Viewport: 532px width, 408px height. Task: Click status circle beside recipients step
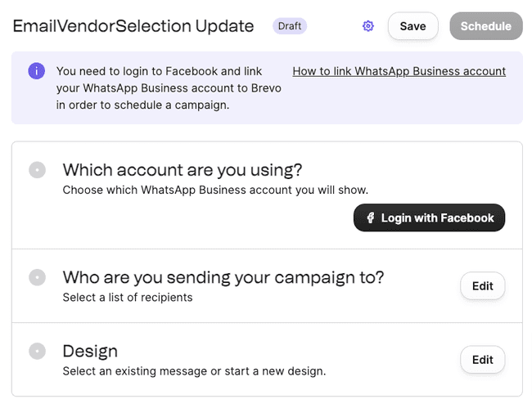(x=37, y=277)
